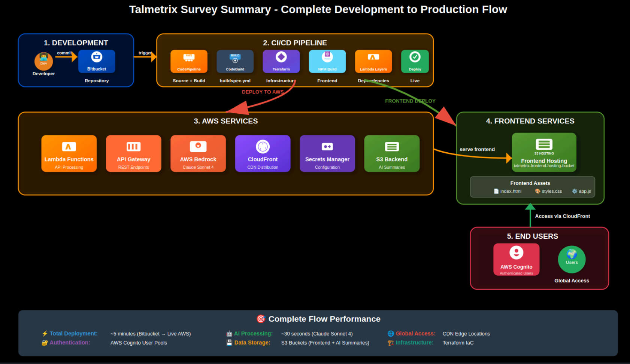Click the Lambda Layers dependencies icon

coord(373,61)
